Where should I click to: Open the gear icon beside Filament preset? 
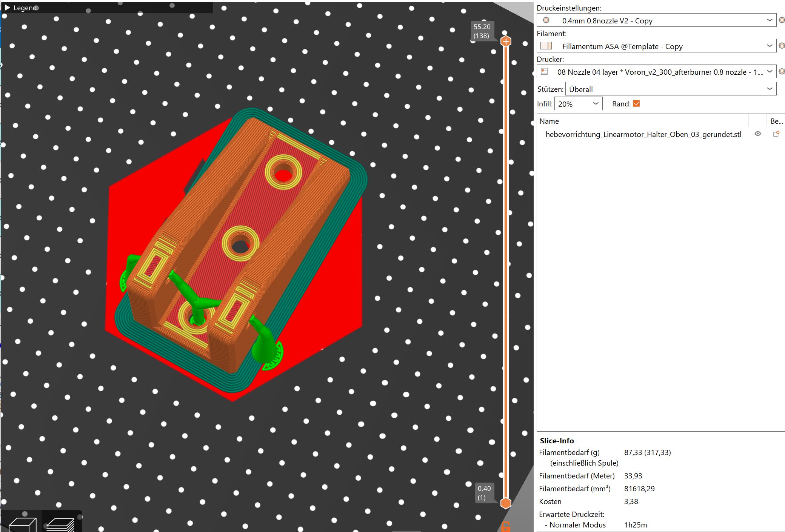point(781,46)
